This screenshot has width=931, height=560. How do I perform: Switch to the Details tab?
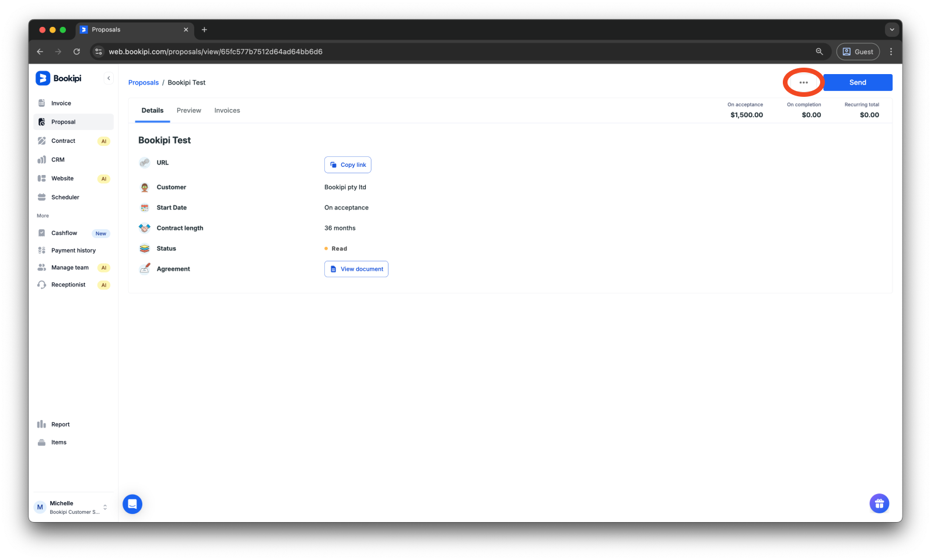click(152, 110)
